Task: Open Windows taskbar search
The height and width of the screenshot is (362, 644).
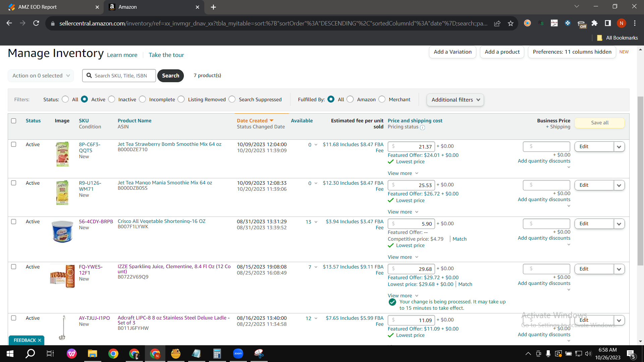Action: (x=30, y=354)
